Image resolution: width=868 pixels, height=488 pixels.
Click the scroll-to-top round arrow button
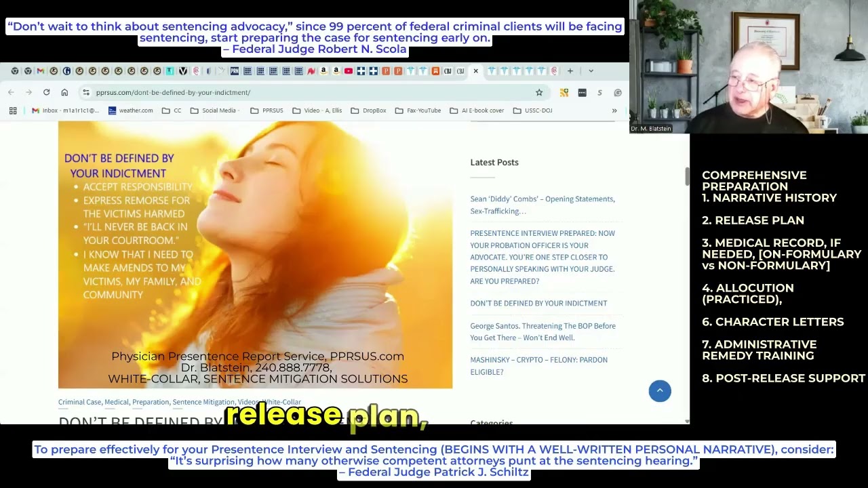[660, 390]
